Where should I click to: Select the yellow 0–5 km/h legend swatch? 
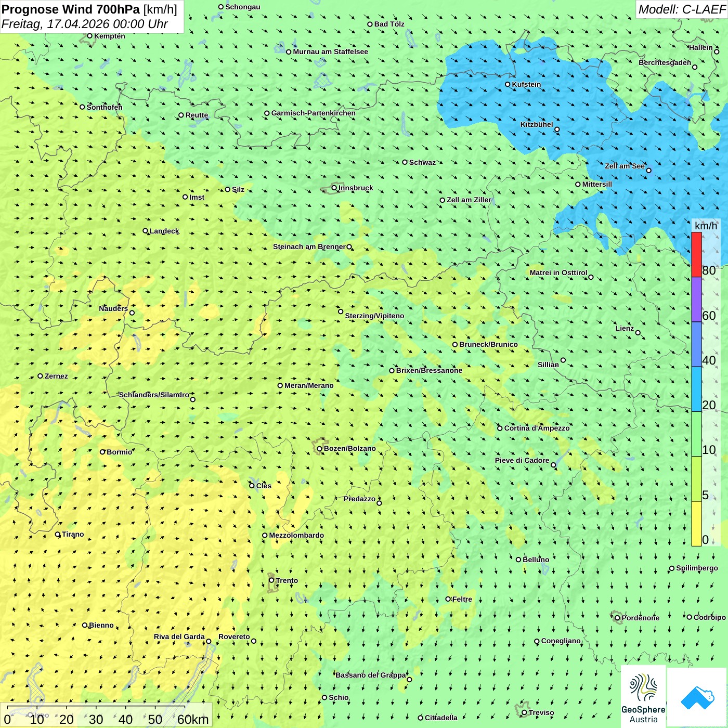(696, 524)
